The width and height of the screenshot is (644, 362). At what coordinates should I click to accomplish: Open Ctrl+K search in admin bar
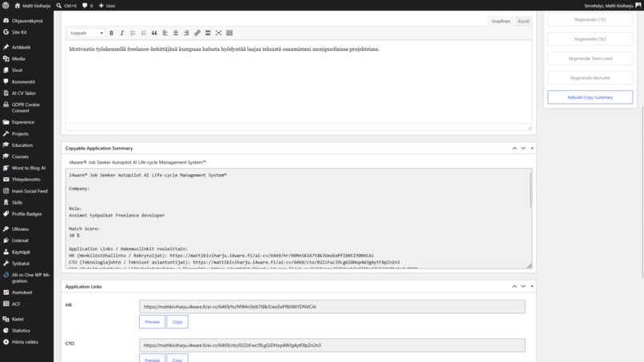coord(66,6)
